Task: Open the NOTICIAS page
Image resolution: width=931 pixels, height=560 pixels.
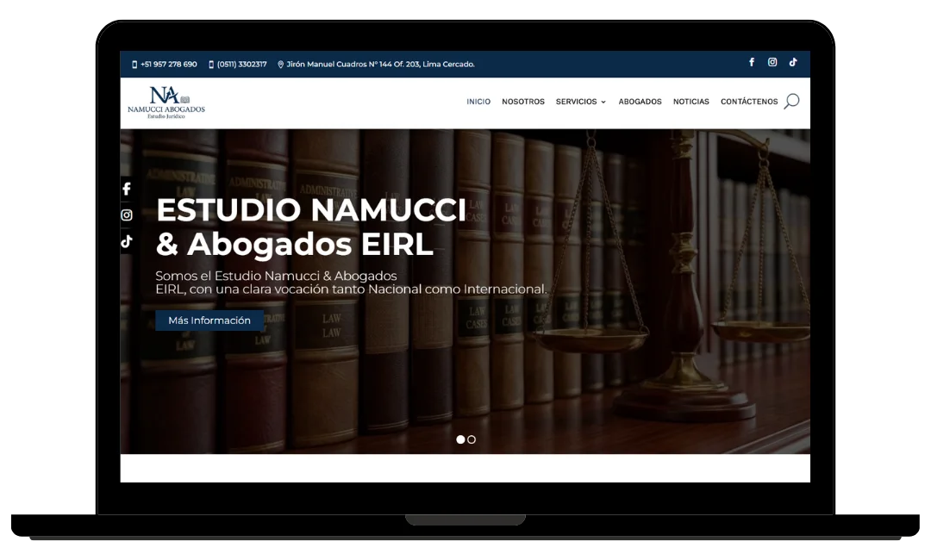Action: (691, 102)
